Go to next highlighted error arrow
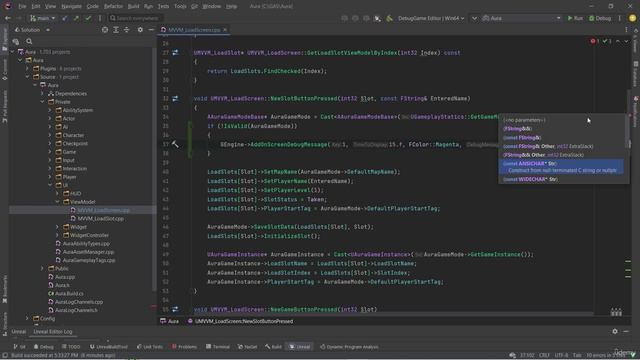This screenshot has width=640, height=360. [626, 41]
